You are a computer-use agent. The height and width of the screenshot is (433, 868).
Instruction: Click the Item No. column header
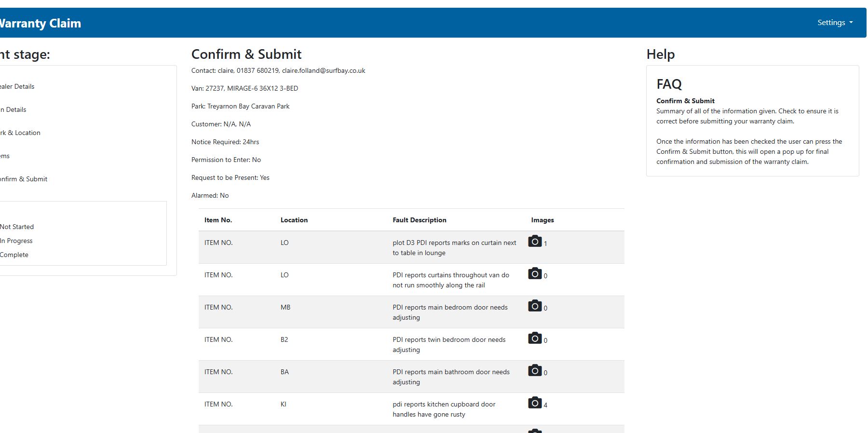pos(218,220)
